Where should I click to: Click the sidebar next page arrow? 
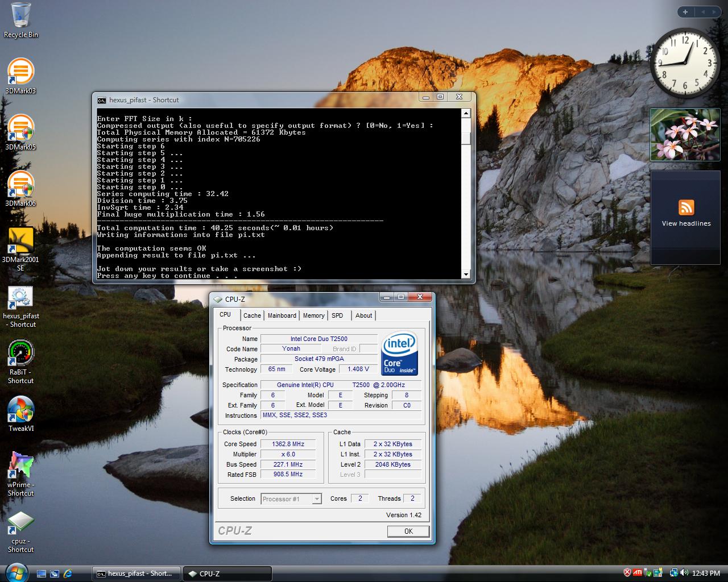coord(714,12)
